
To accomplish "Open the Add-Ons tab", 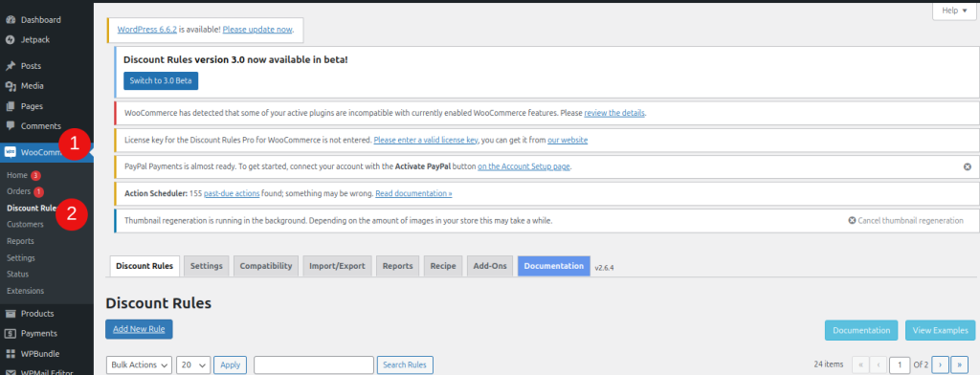I will click(490, 266).
